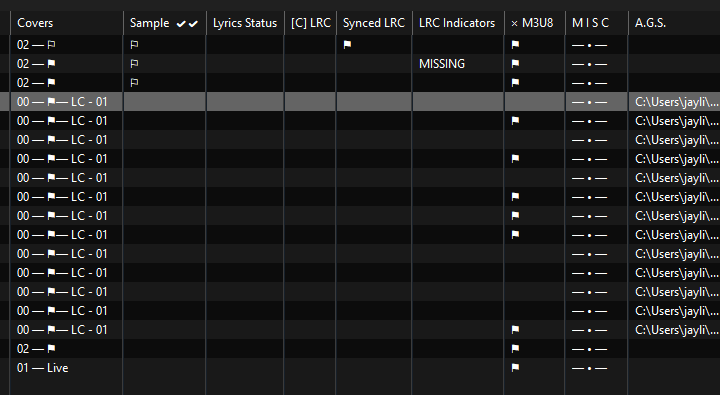This screenshot has width=720, height=395.
Task: Click the MISSING label in LRC Indicators
Action: tap(442, 63)
